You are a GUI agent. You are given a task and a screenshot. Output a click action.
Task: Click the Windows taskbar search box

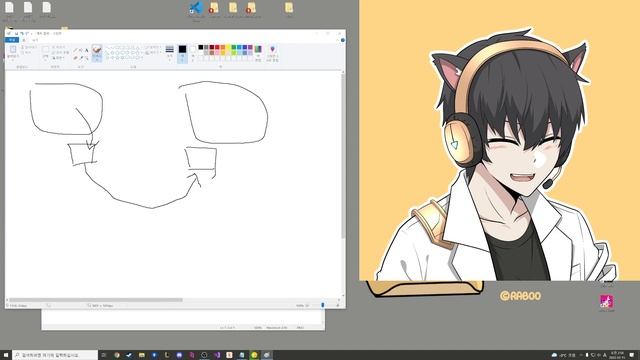(x=55, y=355)
